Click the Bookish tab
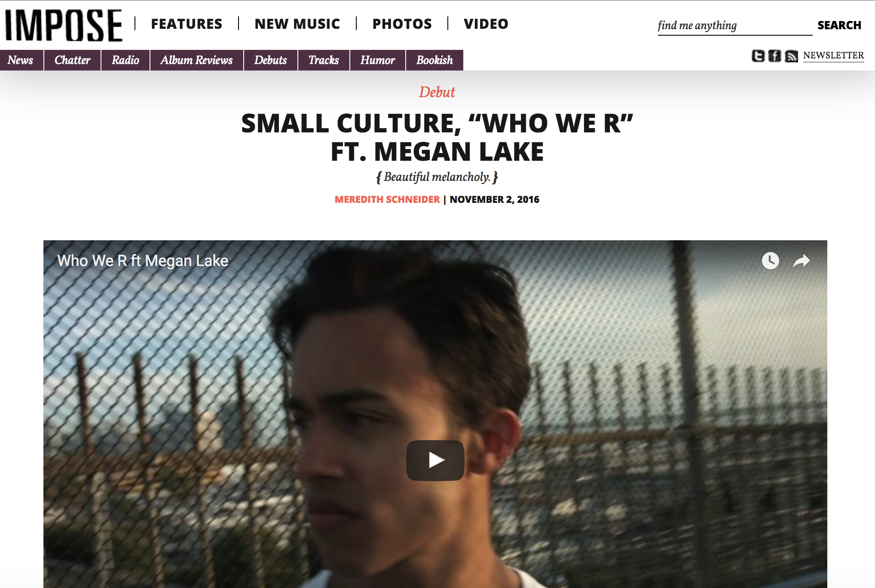 (434, 60)
